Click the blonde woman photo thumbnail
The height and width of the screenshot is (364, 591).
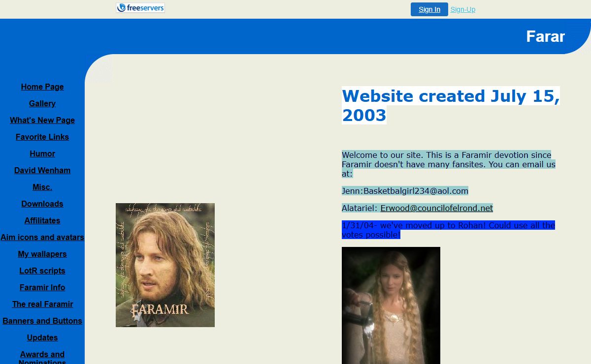point(391,305)
